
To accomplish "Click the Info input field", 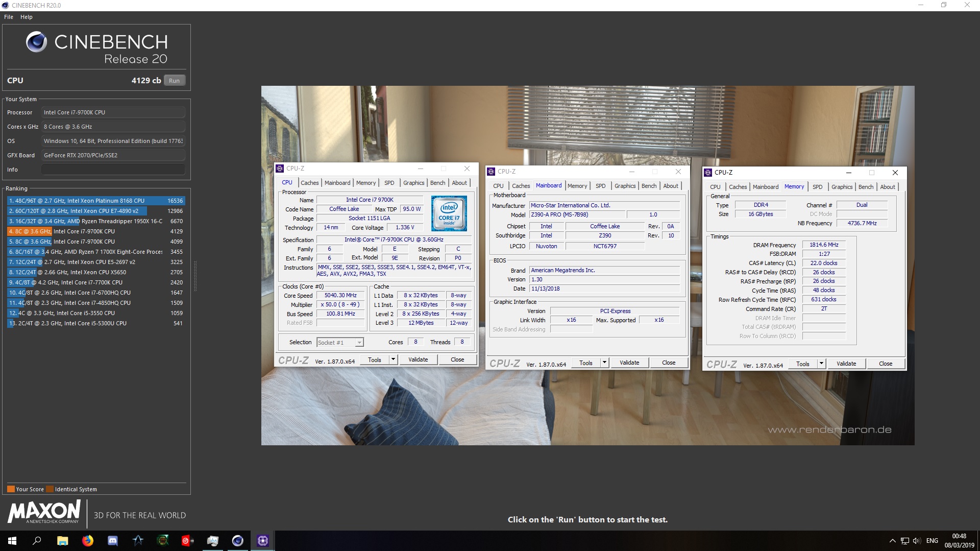I will click(x=113, y=170).
